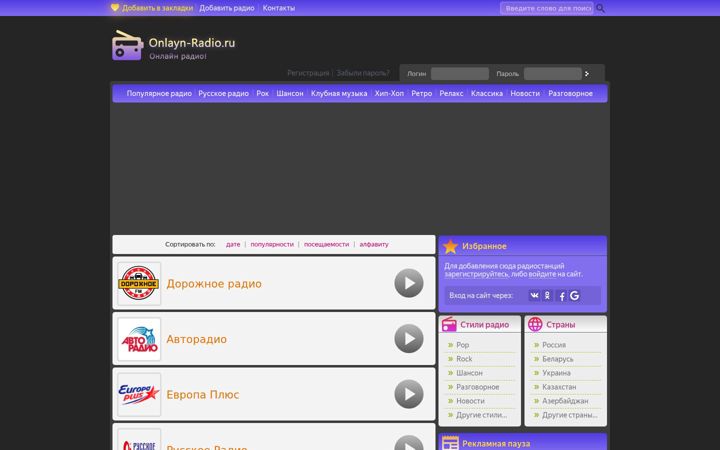Play Дорожное радио station
Image resolution: width=720 pixels, height=450 pixels.
[409, 283]
